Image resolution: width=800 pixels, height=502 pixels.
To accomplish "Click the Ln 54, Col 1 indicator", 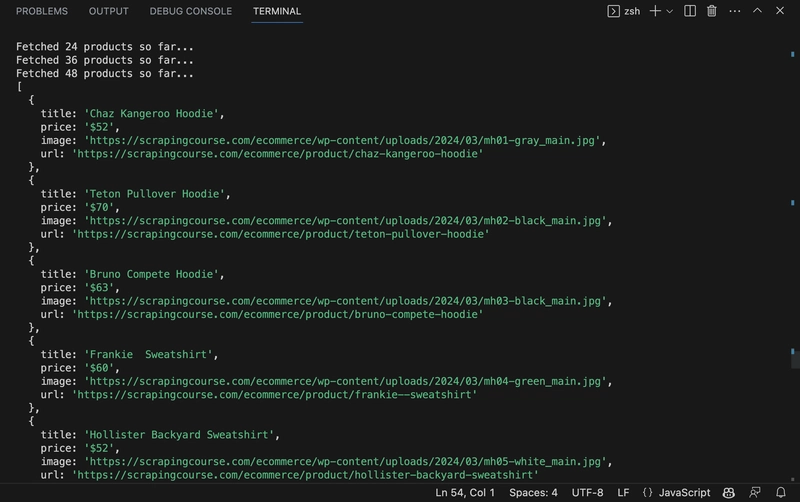I will tap(465, 493).
